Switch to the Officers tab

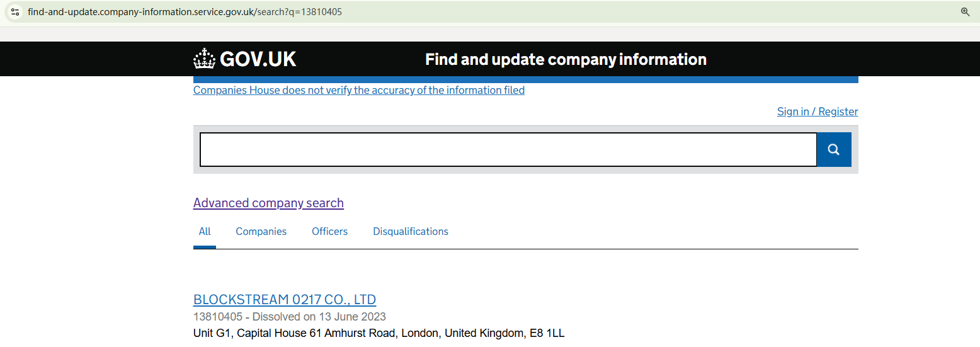329,232
